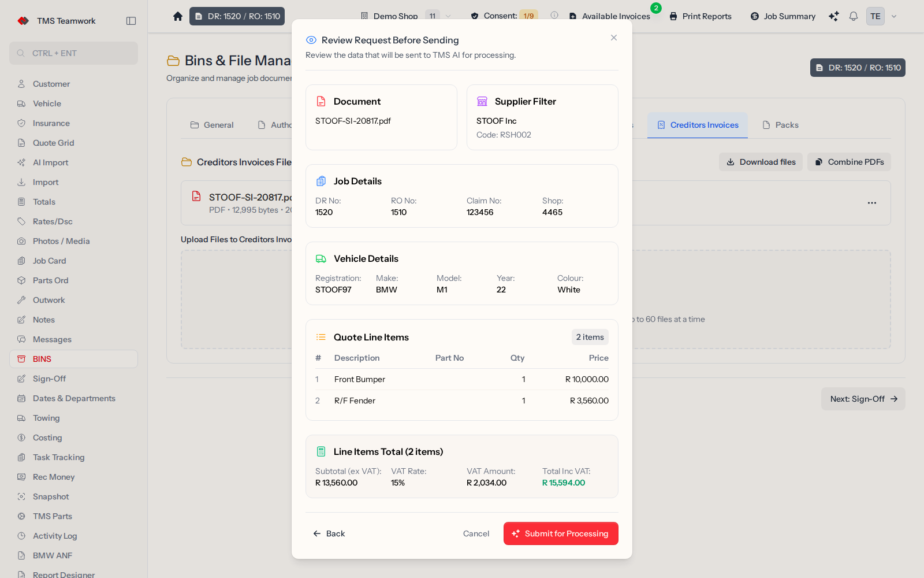Click the STOOF-SI-20817.pdf document name in dialog

point(353,121)
